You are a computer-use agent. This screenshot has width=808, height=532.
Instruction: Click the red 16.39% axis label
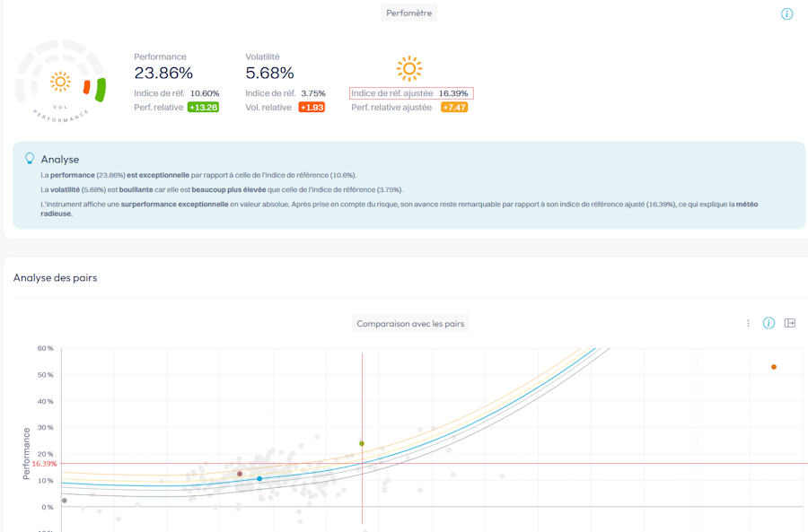click(x=44, y=464)
